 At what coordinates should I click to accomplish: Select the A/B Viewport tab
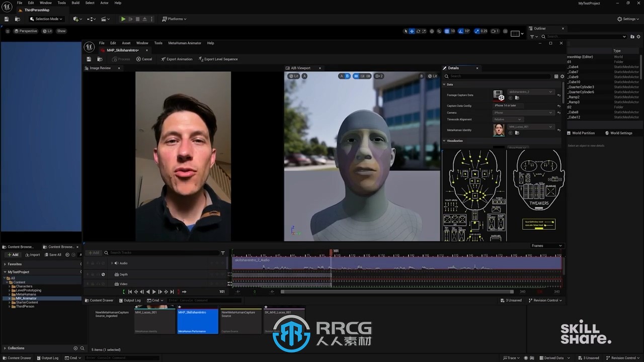coord(300,68)
